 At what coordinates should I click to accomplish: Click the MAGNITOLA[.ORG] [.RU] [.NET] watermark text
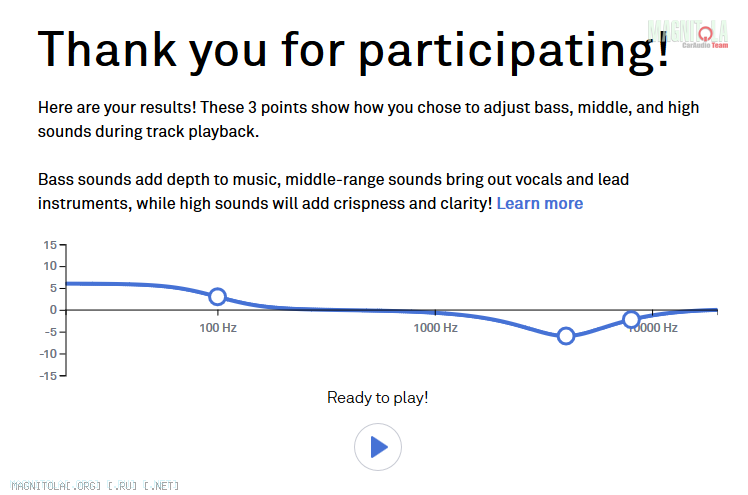pos(94,486)
